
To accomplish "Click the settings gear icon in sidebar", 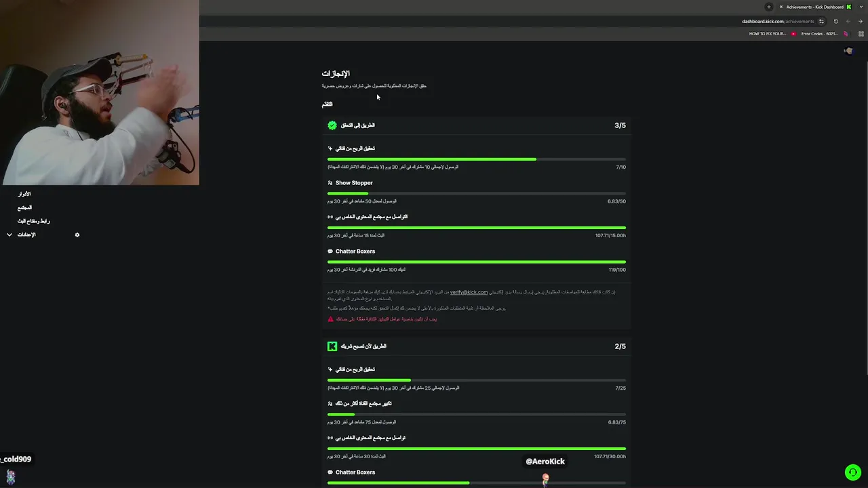I will tap(77, 235).
